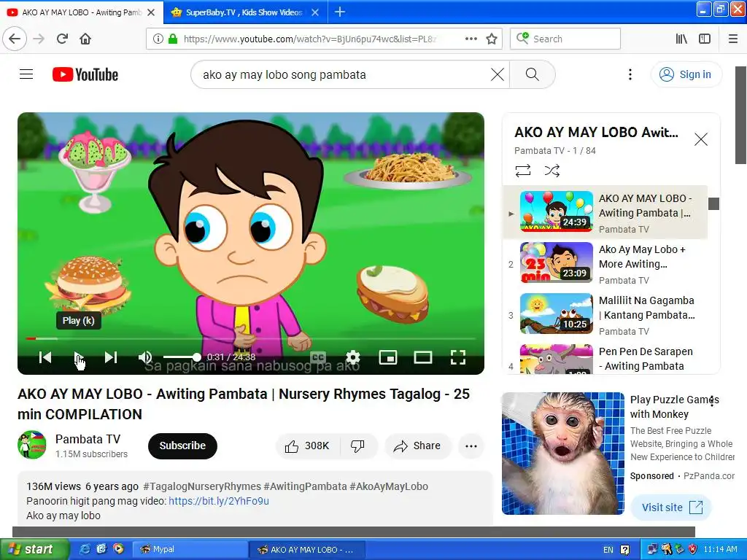Screen dimensions: 747x560
Task: Skip to next video in player
Action: point(111,357)
